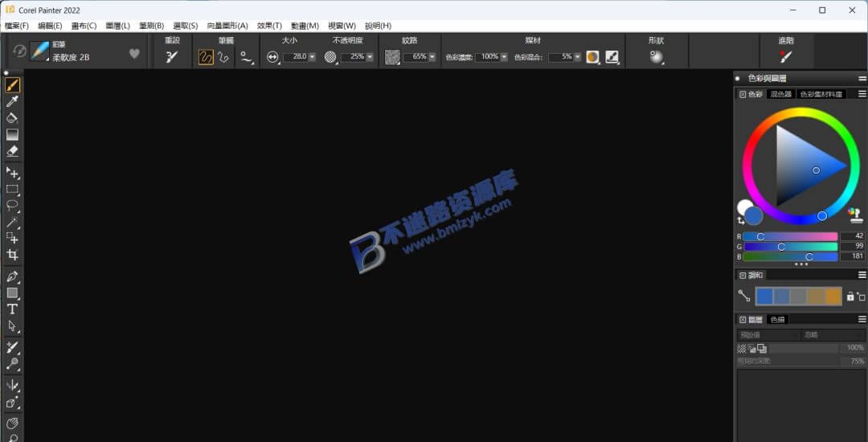Screen dimensions: 868x442
Task: Select the Layer Adjuster tool
Action: [12, 173]
